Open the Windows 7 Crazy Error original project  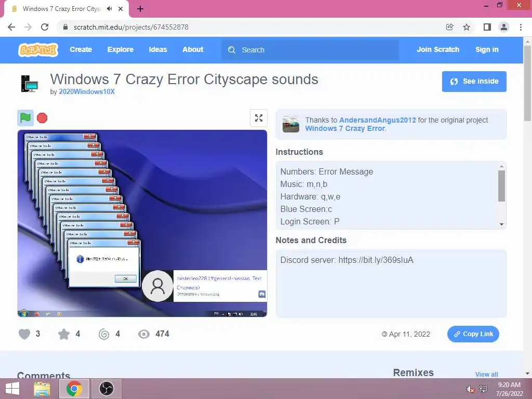click(x=345, y=129)
